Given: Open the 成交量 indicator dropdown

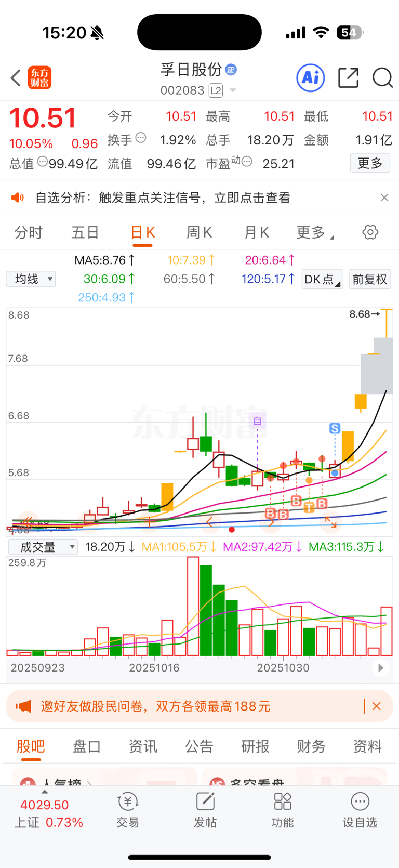Looking at the screenshot, I should click(43, 547).
